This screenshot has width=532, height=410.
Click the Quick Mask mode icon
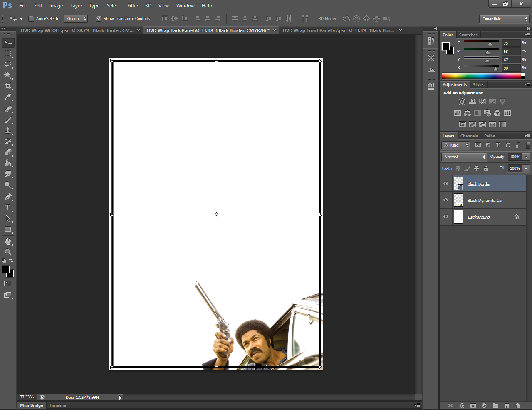pyautogui.click(x=8, y=284)
